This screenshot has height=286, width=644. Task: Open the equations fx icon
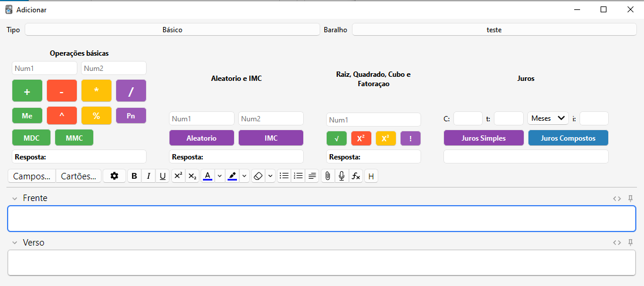coord(355,176)
